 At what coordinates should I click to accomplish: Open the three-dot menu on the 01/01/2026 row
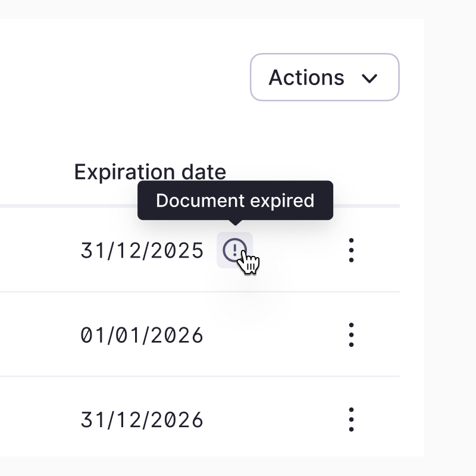point(352,334)
